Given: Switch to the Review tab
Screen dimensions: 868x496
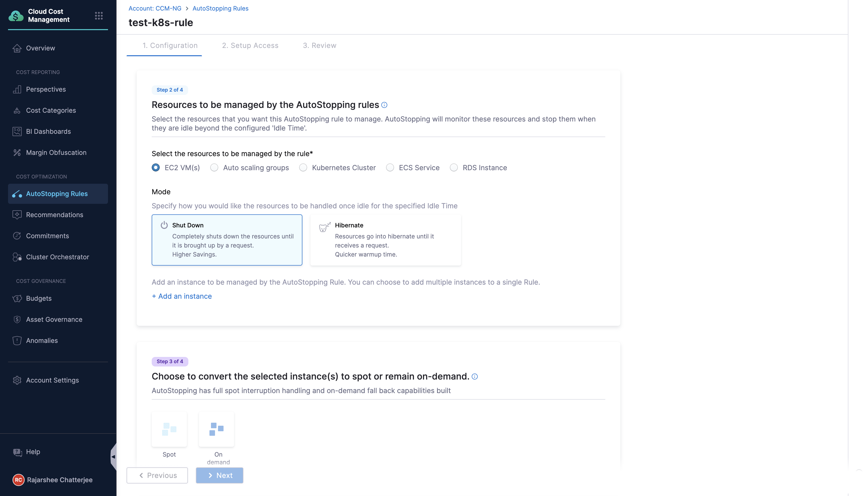Looking at the screenshot, I should 319,45.
